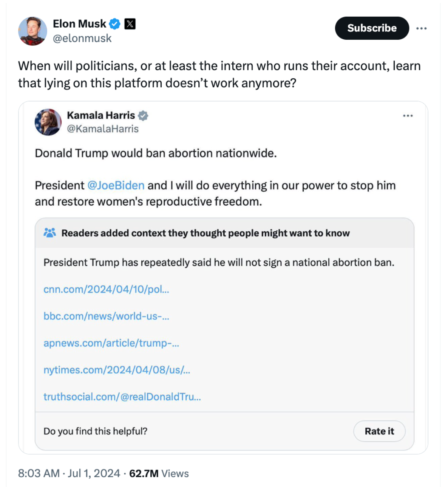Viewport: 448px width, 487px height.
Task: Click the grey verified badge beside Kamala Harris
Action: coord(143,115)
